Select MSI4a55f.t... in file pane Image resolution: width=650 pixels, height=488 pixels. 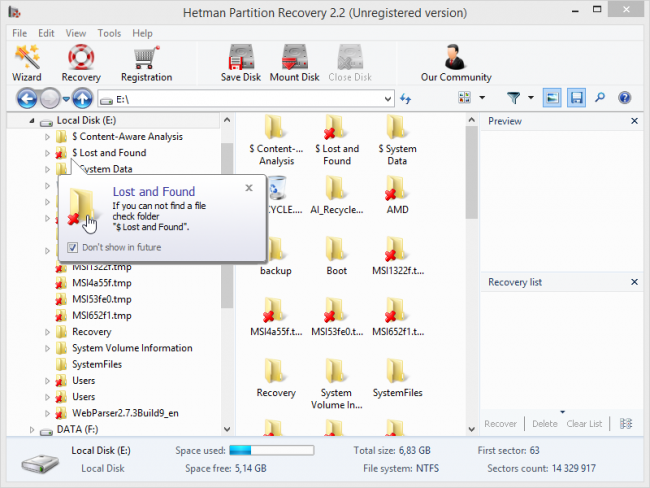(276, 316)
